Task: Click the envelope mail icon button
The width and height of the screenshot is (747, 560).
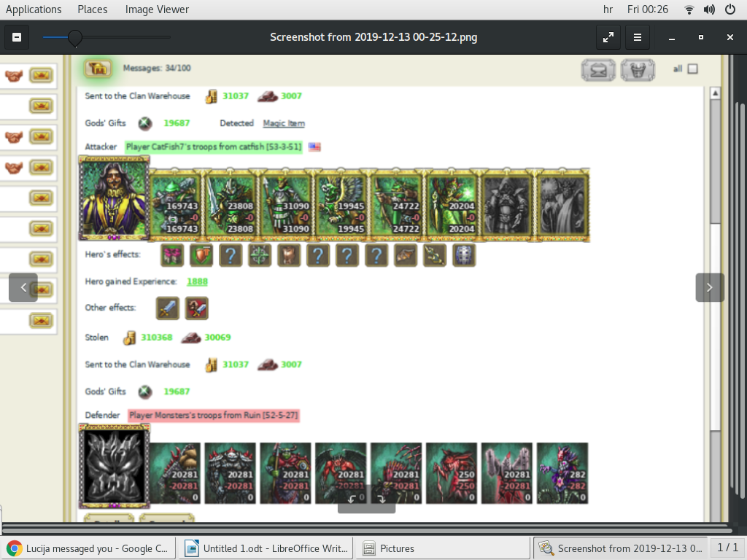Action: (x=598, y=70)
